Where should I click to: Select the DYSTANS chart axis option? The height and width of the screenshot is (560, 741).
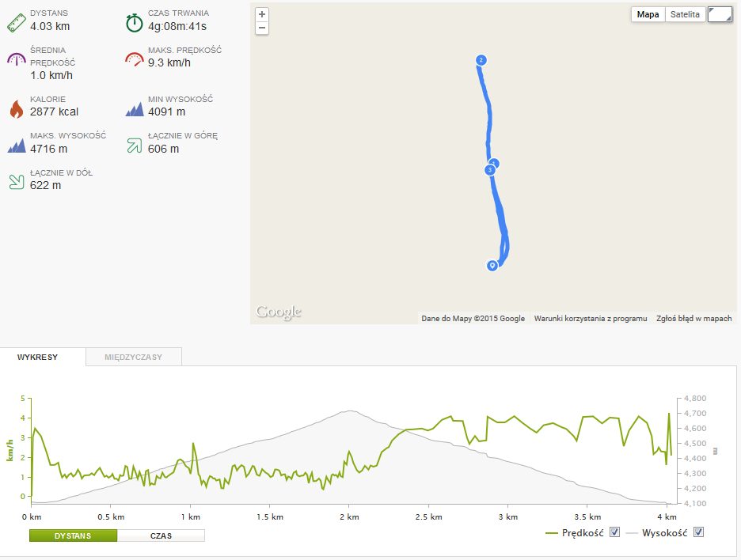[73, 535]
